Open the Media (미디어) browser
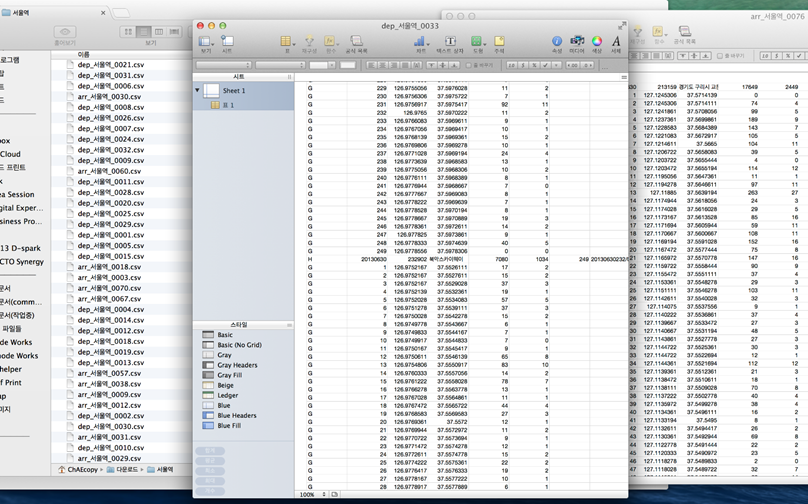 577,42
